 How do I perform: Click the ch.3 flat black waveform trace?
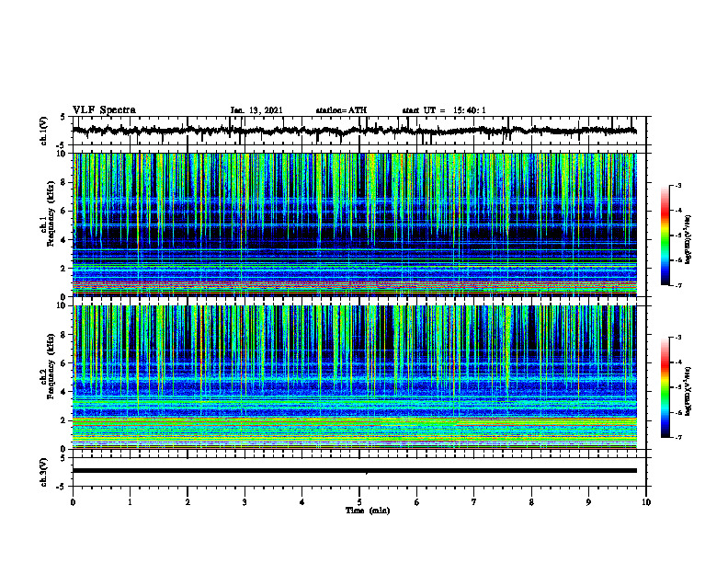(x=355, y=471)
